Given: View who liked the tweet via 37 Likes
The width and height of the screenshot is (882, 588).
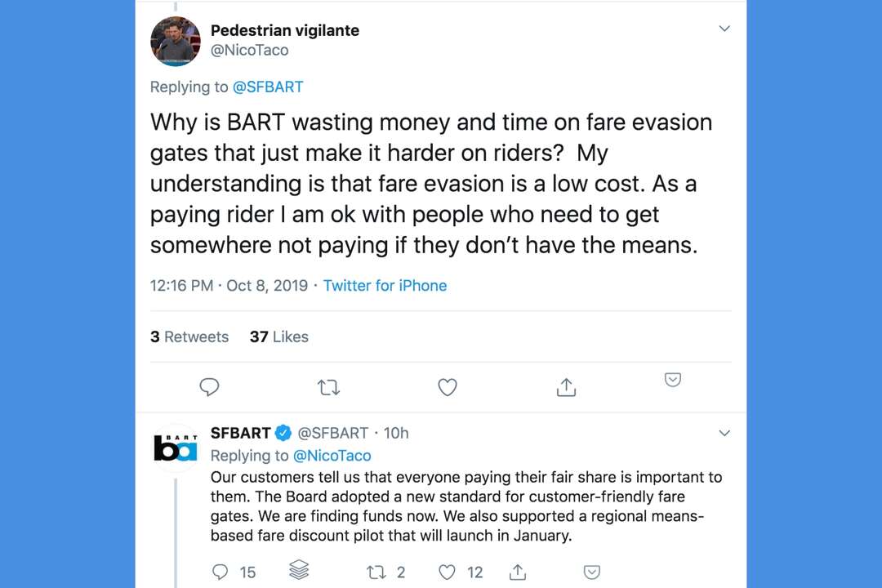Looking at the screenshot, I should click(278, 336).
